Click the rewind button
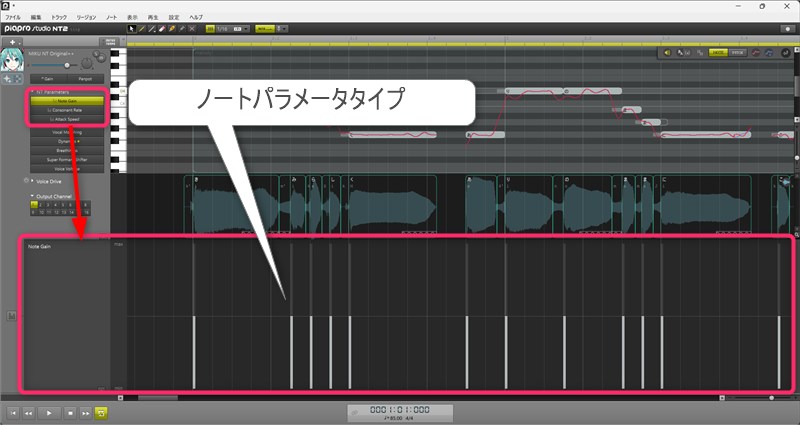 [29, 413]
